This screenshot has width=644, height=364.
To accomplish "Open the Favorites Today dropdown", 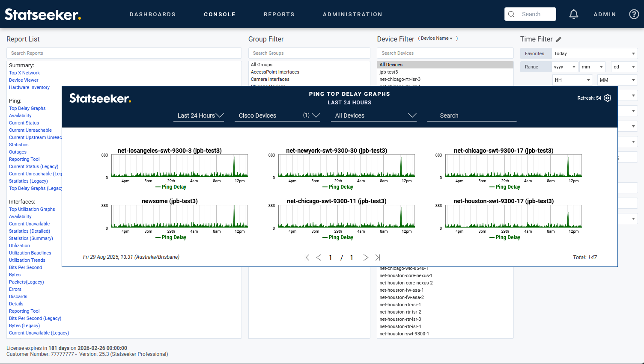I will pyautogui.click(x=594, y=53).
